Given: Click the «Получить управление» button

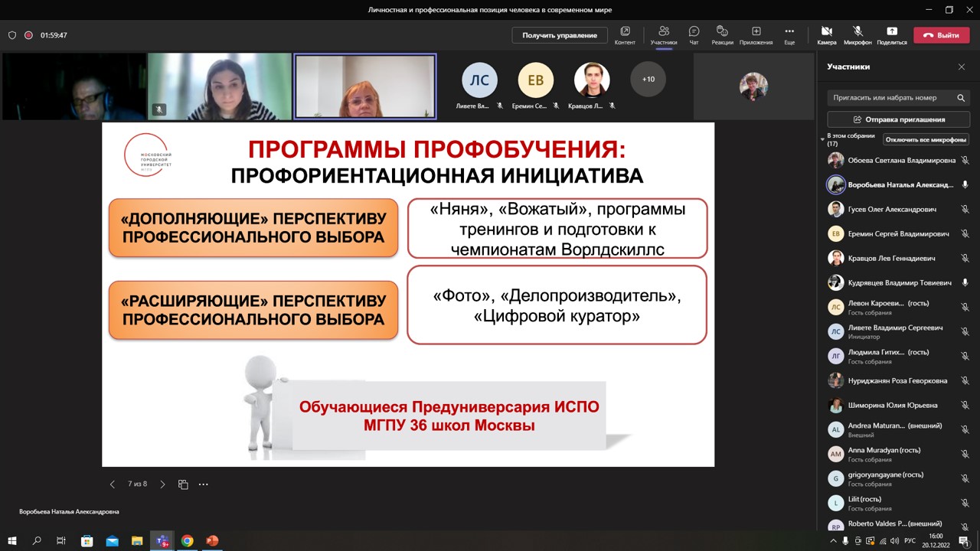Looking at the screenshot, I should [x=560, y=35].
